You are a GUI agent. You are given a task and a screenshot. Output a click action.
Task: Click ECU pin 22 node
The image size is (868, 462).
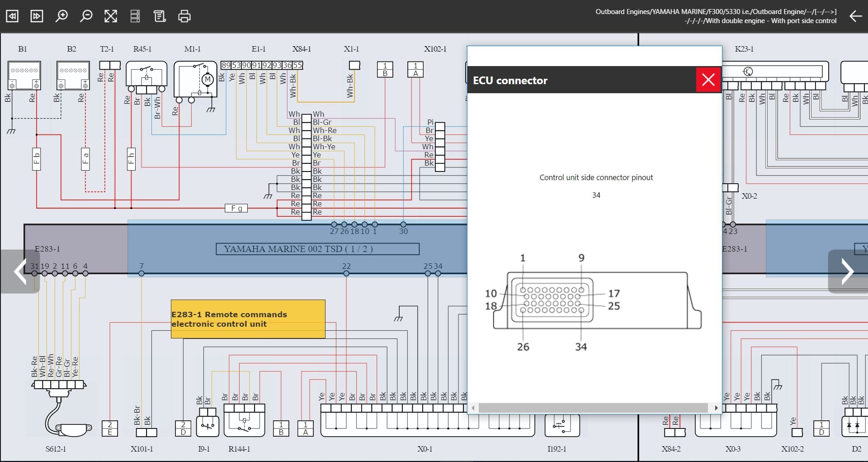pos(346,273)
